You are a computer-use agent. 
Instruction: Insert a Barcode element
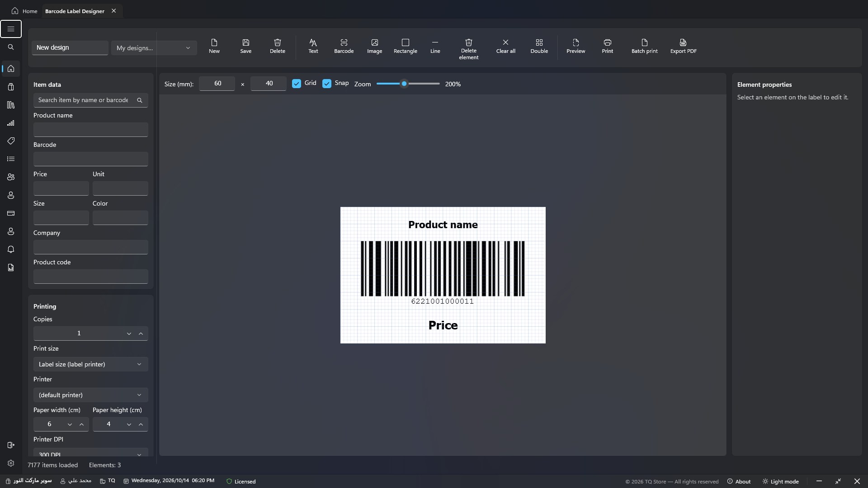coord(344,46)
